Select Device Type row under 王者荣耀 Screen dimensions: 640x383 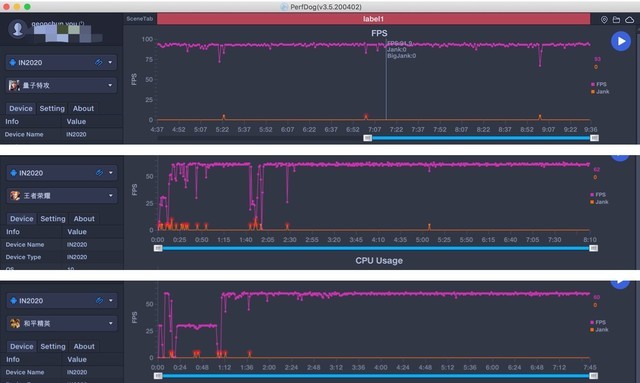(61, 257)
